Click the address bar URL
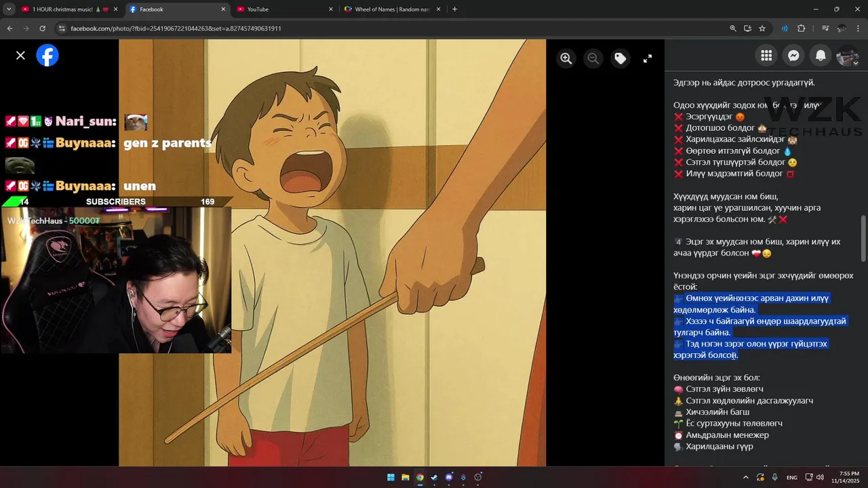 pyautogui.click(x=176, y=28)
